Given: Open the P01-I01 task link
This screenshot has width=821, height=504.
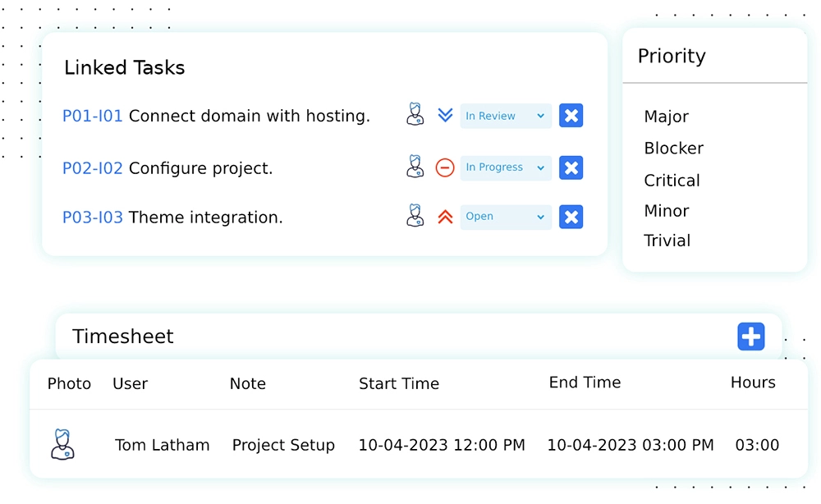Looking at the screenshot, I should point(92,116).
